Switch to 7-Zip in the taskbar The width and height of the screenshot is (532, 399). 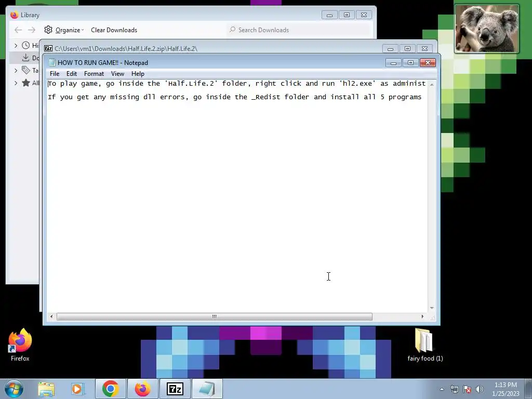coord(175,389)
